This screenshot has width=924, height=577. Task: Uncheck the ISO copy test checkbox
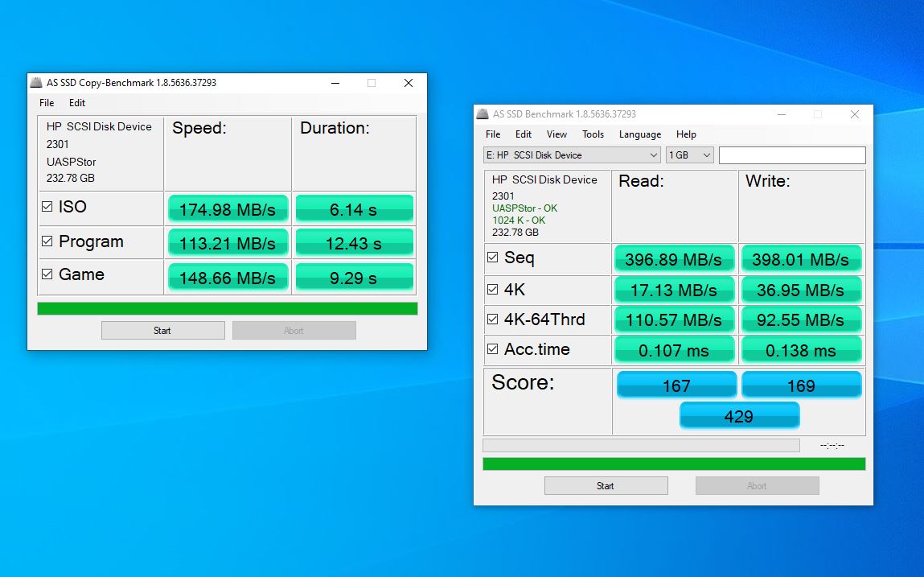pyautogui.click(x=47, y=208)
